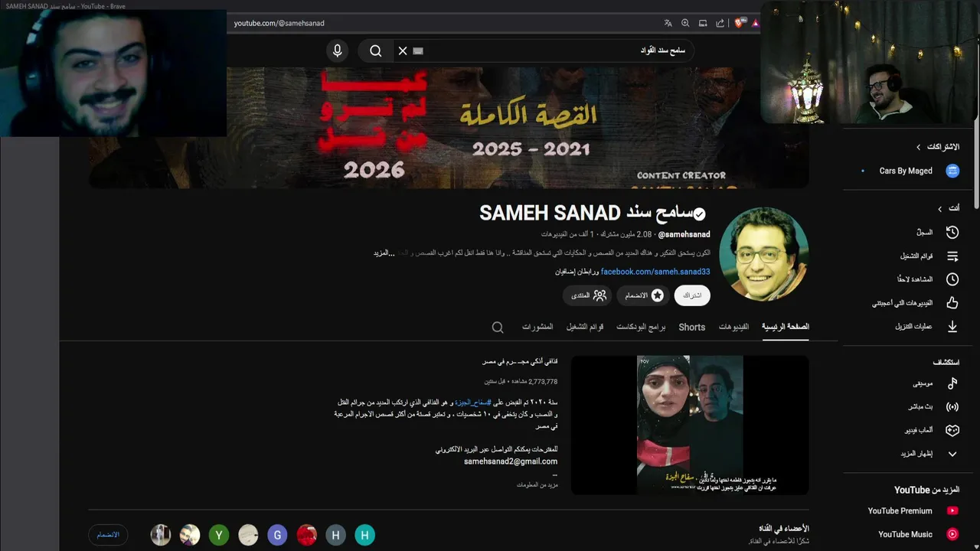
Task: Click the الأعضاء في القناة members heading
Action: coord(783,529)
